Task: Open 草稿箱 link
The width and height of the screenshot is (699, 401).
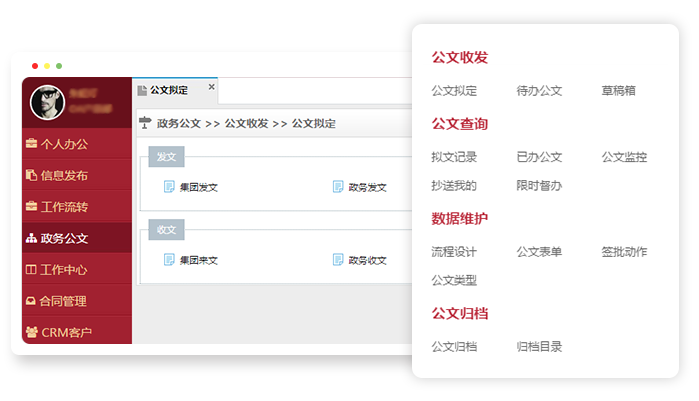Action: [618, 91]
